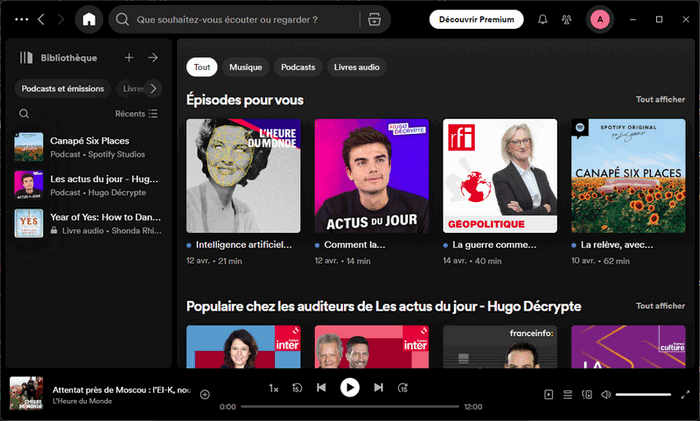Click the Attentat près de Moscou track title

121,390
